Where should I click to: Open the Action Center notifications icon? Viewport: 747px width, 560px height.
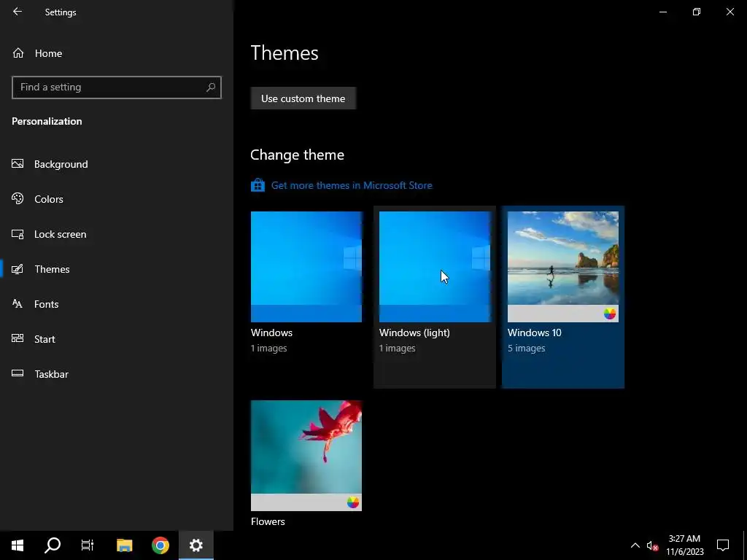tap(723, 545)
